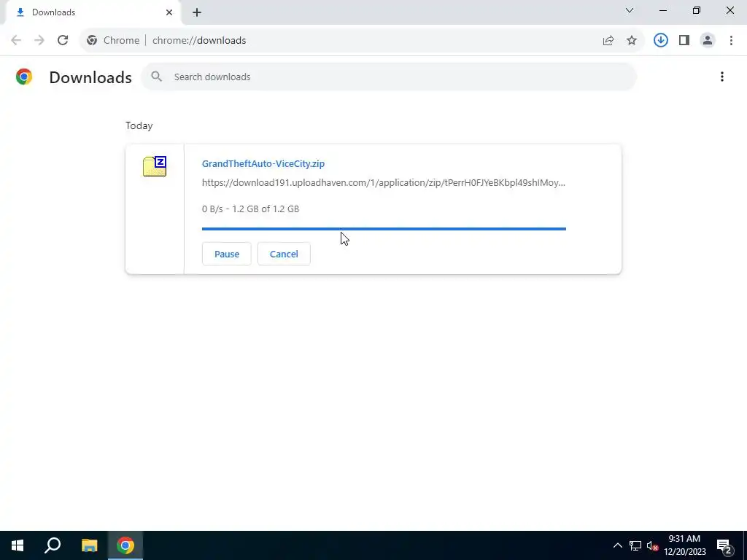Click the Chrome site info icon
The height and width of the screenshot is (560, 747).
92,41
